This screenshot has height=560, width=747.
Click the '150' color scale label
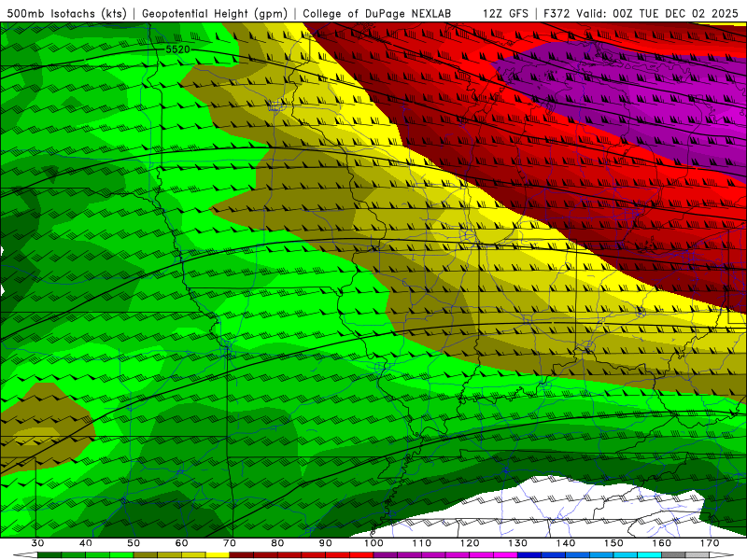613,543
